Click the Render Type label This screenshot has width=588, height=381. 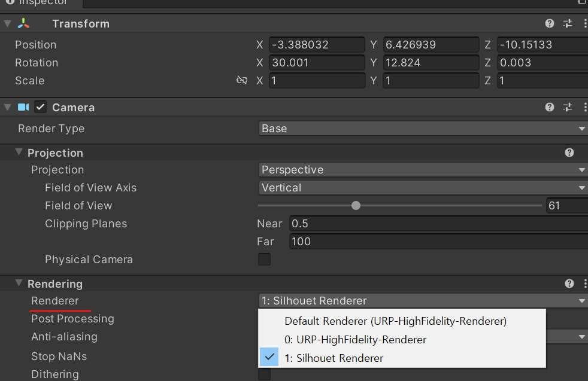(x=51, y=129)
